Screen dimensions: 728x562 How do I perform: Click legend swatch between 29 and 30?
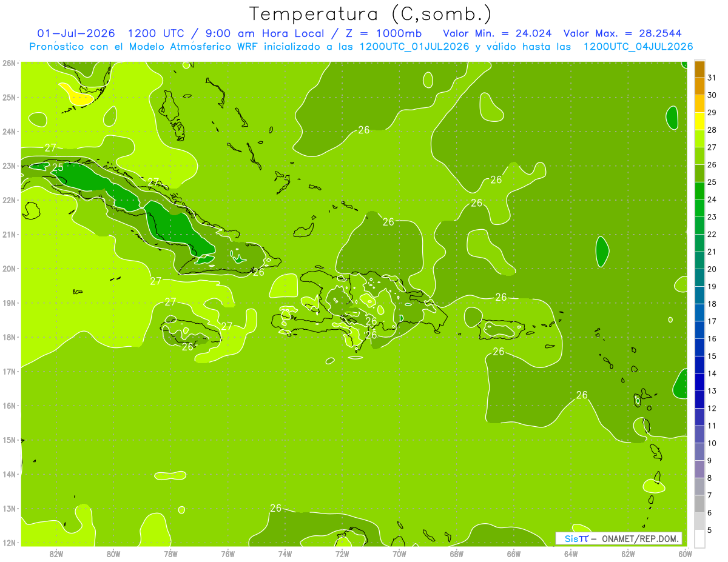(x=700, y=104)
